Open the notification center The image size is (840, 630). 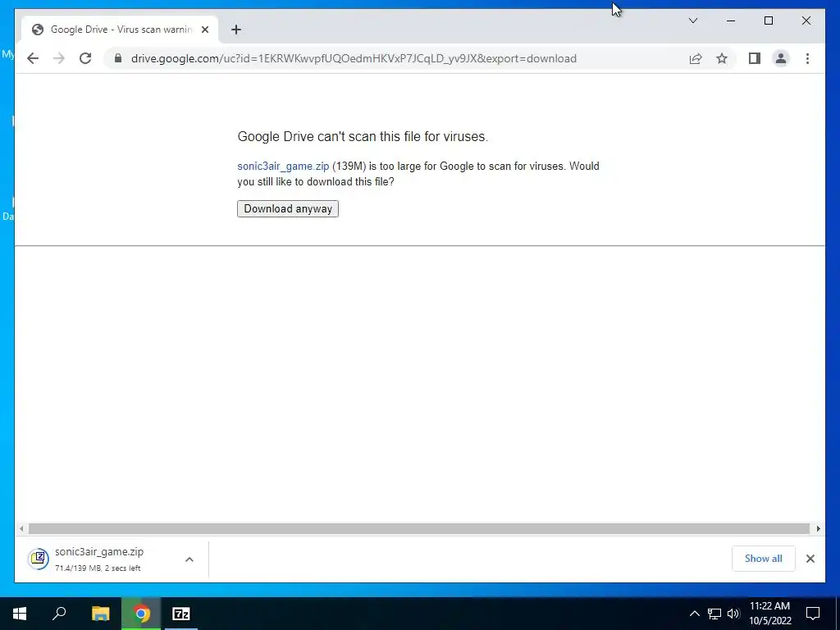(813, 614)
